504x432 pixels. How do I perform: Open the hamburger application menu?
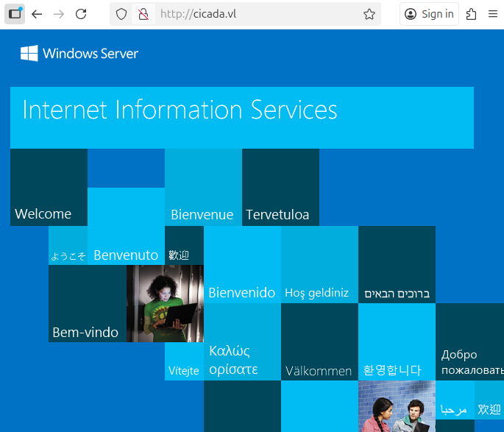point(493,14)
